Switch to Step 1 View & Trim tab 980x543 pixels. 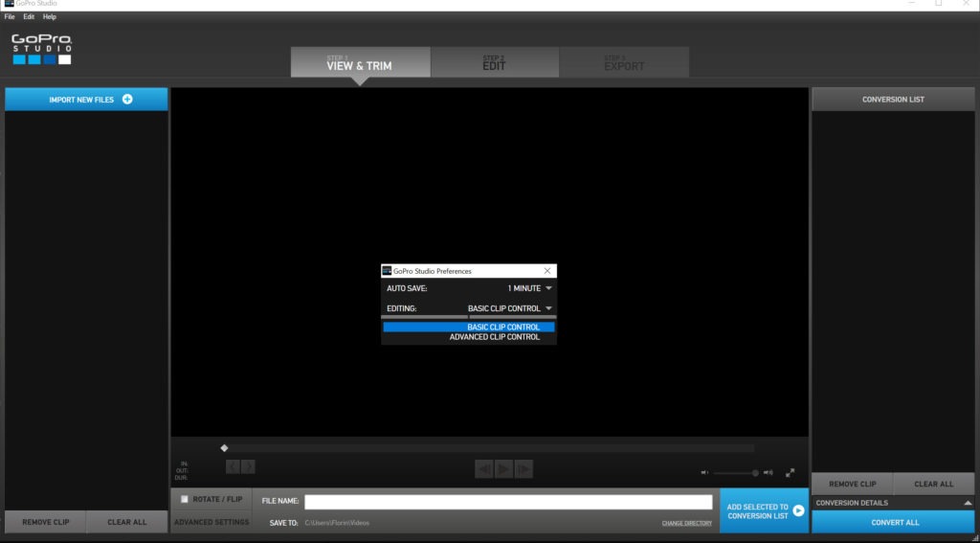(360, 62)
